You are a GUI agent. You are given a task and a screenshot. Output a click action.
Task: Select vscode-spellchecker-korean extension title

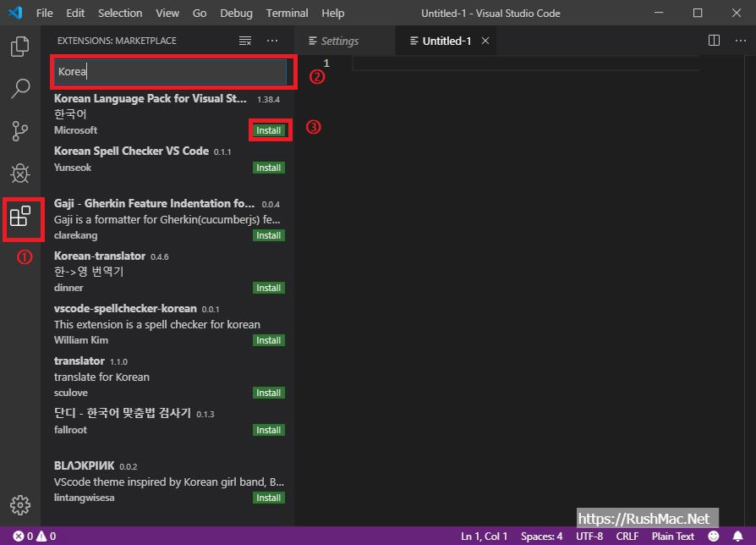pyautogui.click(x=125, y=309)
